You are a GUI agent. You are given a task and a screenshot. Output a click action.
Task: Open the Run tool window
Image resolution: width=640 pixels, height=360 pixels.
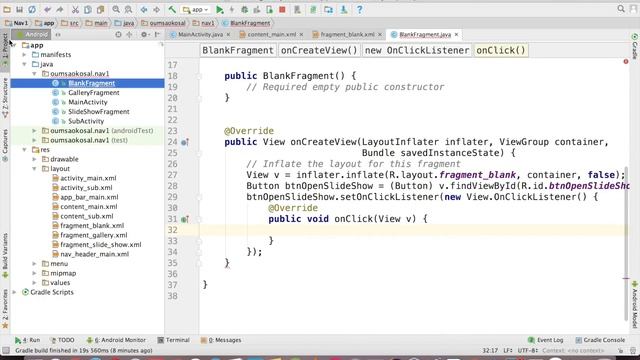tap(27, 340)
